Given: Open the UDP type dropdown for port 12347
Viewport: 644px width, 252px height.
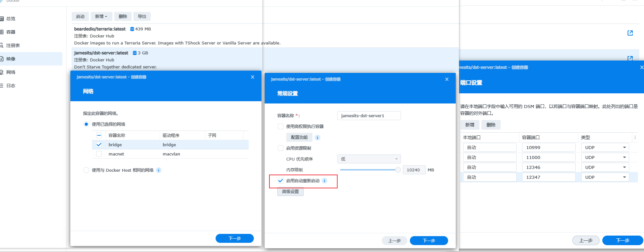Looking at the screenshot, I should point(605,177).
